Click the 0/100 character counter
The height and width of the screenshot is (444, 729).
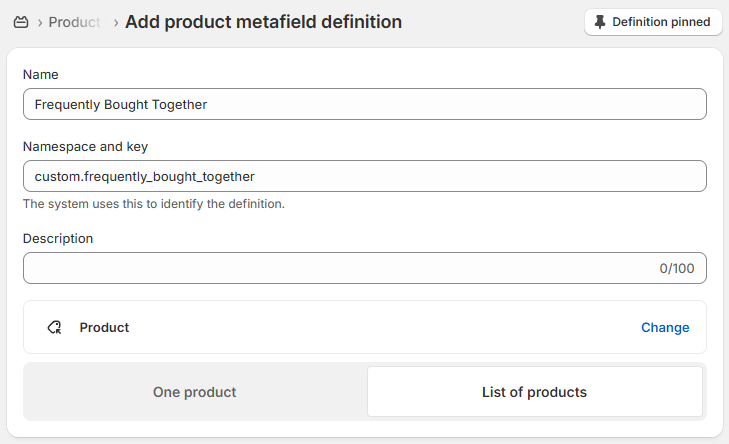pos(677,268)
